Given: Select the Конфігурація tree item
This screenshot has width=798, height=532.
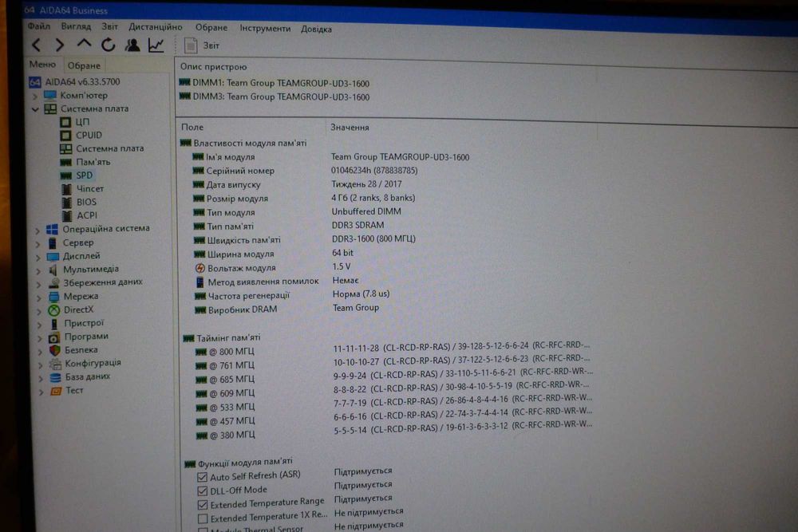Looking at the screenshot, I should (85, 363).
